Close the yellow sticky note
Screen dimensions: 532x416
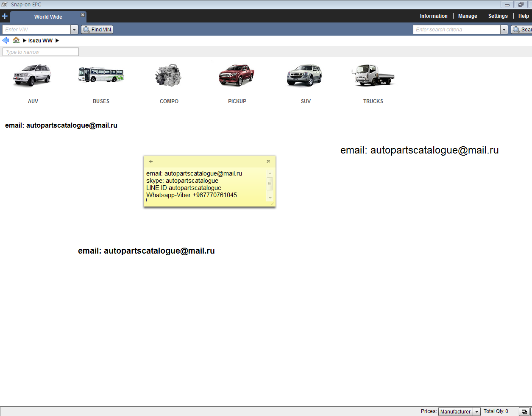pos(268,162)
